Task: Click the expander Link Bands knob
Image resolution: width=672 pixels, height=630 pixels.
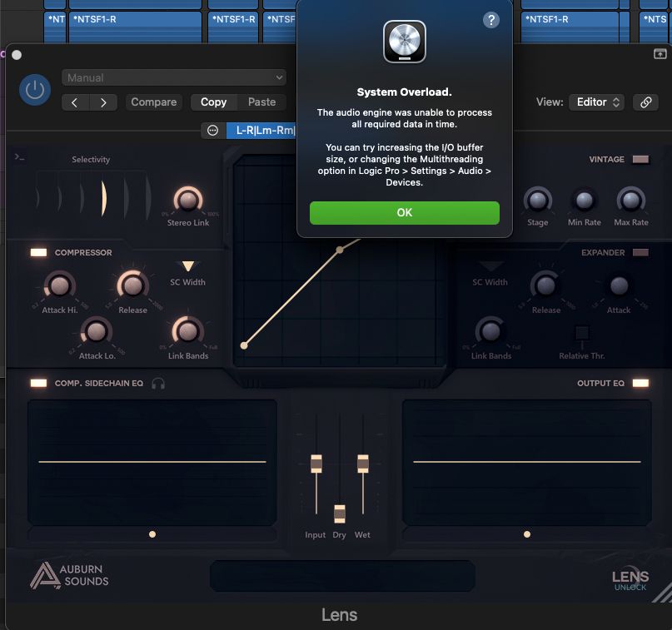Action: coord(491,331)
